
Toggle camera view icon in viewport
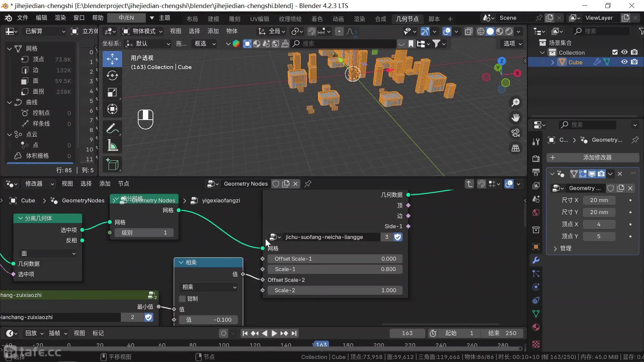pyautogui.click(x=516, y=133)
